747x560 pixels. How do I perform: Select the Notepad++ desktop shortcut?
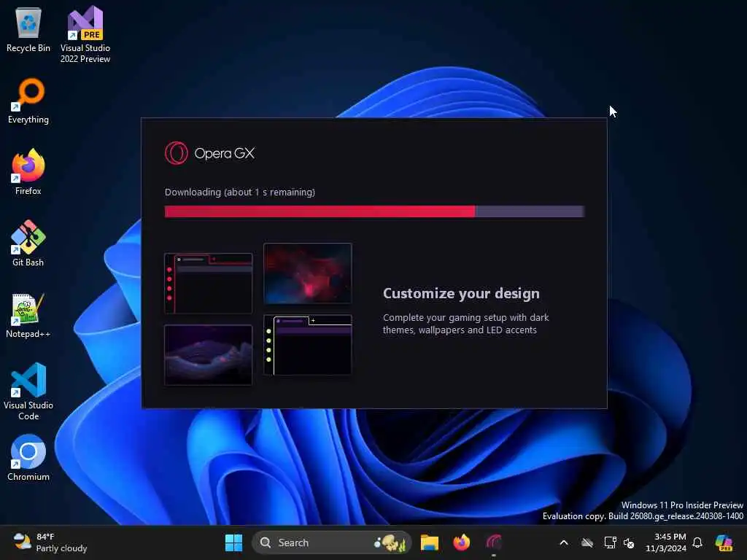point(28,315)
